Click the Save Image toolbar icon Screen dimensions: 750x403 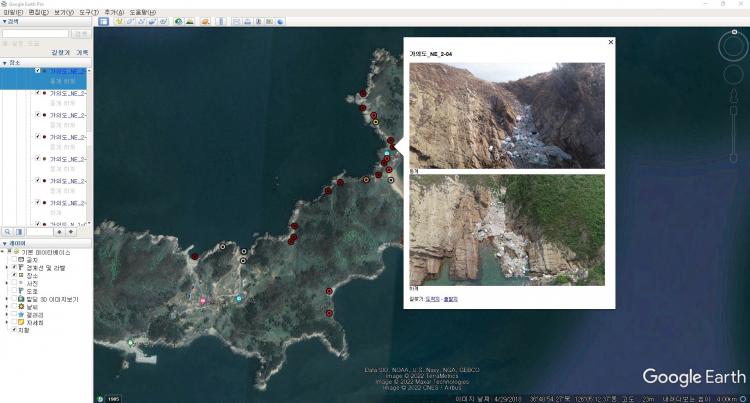pyautogui.click(x=258, y=22)
